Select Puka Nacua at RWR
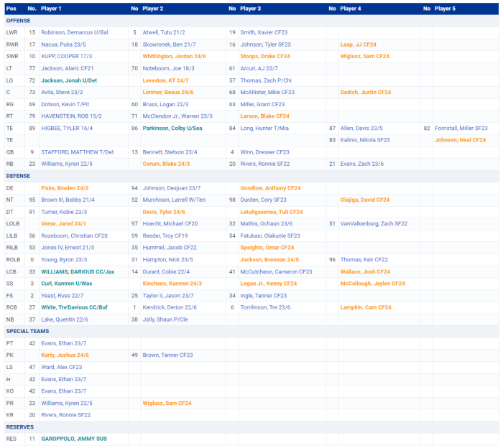The height and width of the screenshot is (448, 503). (63, 45)
